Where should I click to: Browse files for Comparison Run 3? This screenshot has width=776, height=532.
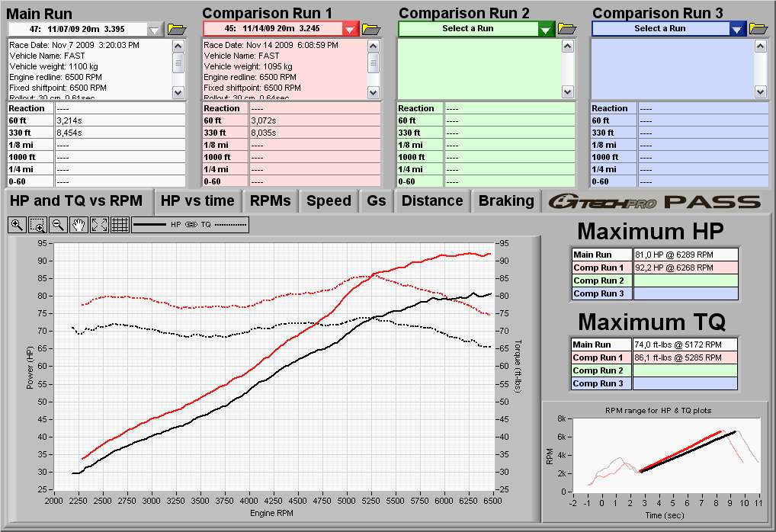tap(758, 29)
